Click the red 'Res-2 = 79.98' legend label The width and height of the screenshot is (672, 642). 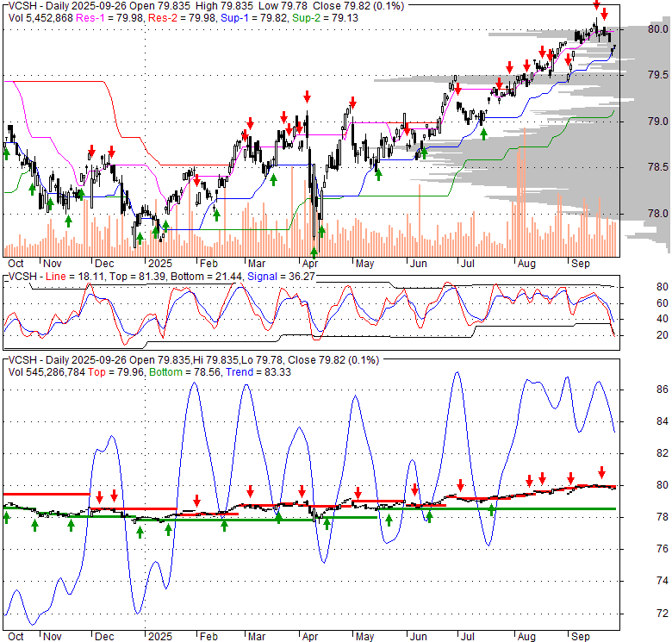tap(183, 18)
